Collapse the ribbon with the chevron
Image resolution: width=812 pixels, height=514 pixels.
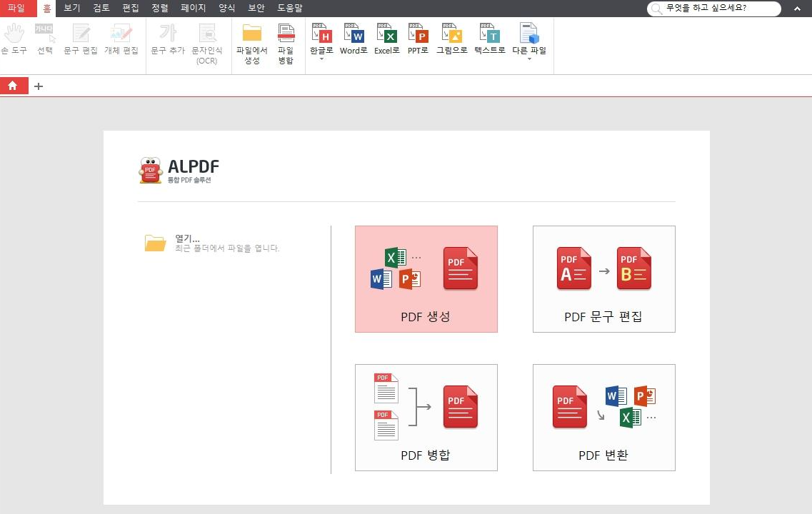click(x=797, y=9)
